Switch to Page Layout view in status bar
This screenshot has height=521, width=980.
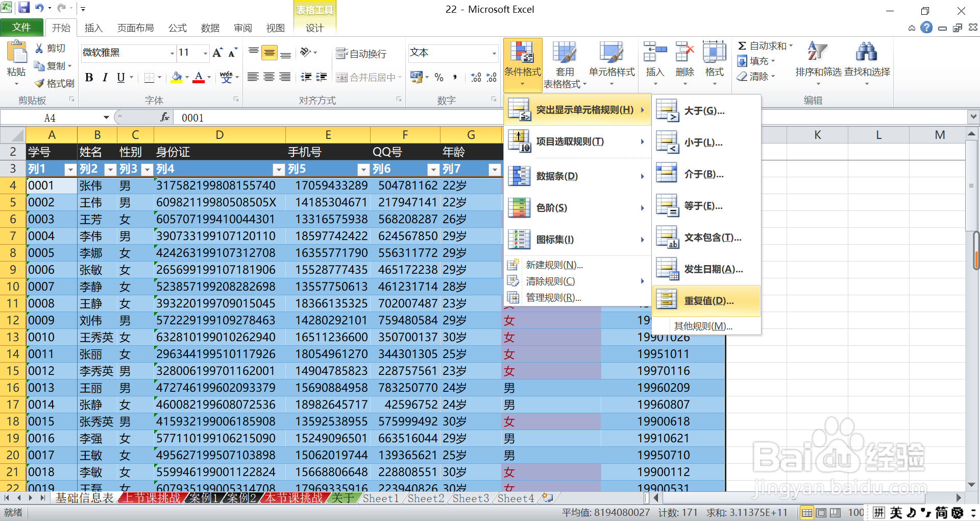[x=821, y=512]
